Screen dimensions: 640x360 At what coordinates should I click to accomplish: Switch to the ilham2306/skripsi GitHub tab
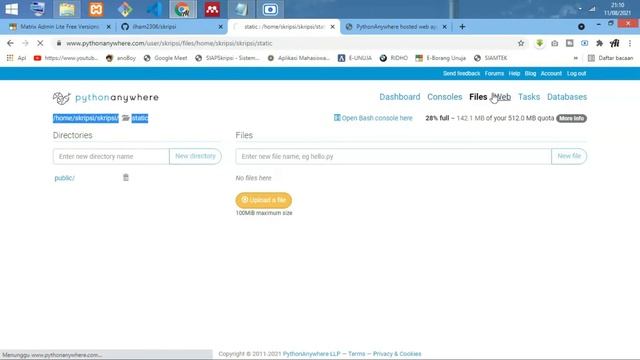click(x=154, y=27)
